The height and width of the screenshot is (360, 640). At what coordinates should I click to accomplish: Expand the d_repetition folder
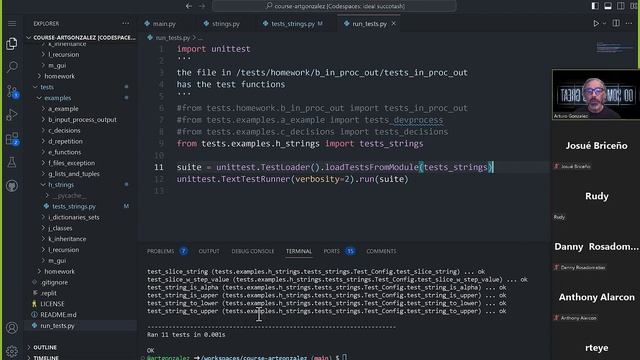(65, 141)
